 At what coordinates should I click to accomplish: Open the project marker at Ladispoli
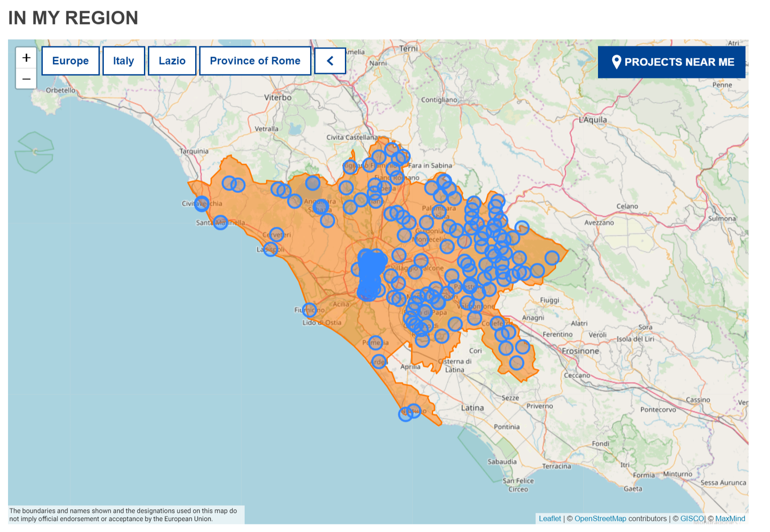tap(270, 249)
